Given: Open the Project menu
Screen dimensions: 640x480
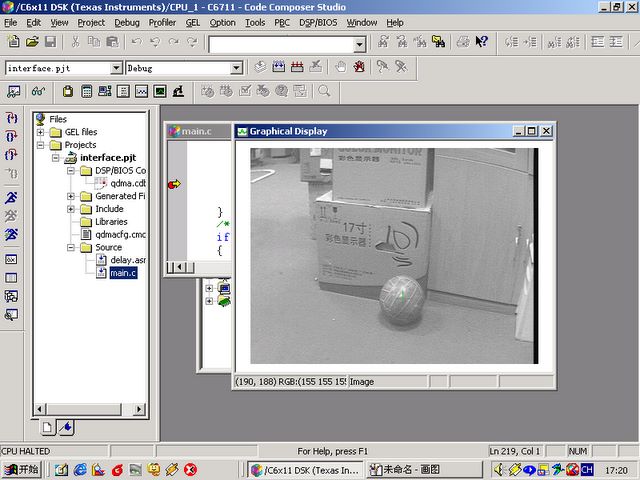Looking at the screenshot, I should coord(91,23).
